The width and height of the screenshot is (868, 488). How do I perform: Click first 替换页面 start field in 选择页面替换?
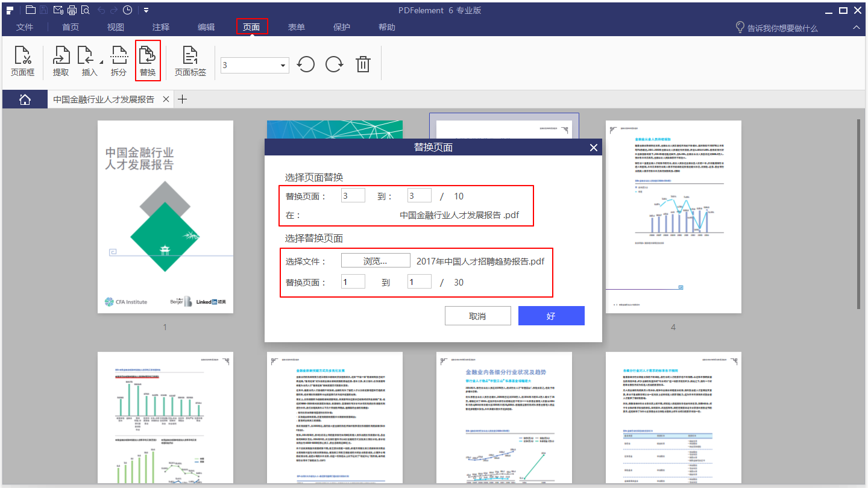pos(353,196)
